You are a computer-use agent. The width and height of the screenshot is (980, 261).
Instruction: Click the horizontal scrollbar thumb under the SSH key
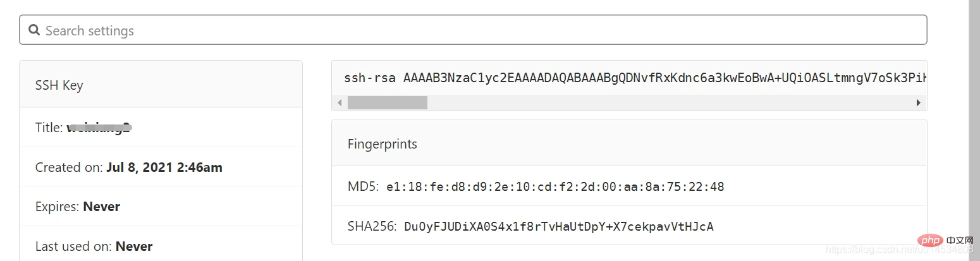[387, 102]
